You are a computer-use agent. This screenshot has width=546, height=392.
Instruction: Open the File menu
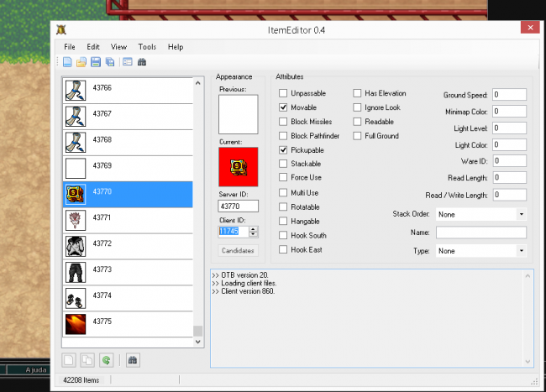point(70,47)
